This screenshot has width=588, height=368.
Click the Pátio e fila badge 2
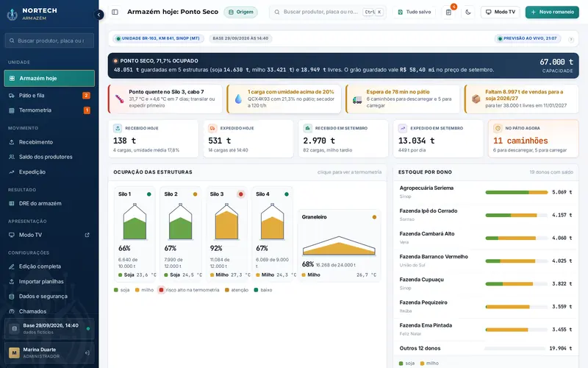point(86,96)
